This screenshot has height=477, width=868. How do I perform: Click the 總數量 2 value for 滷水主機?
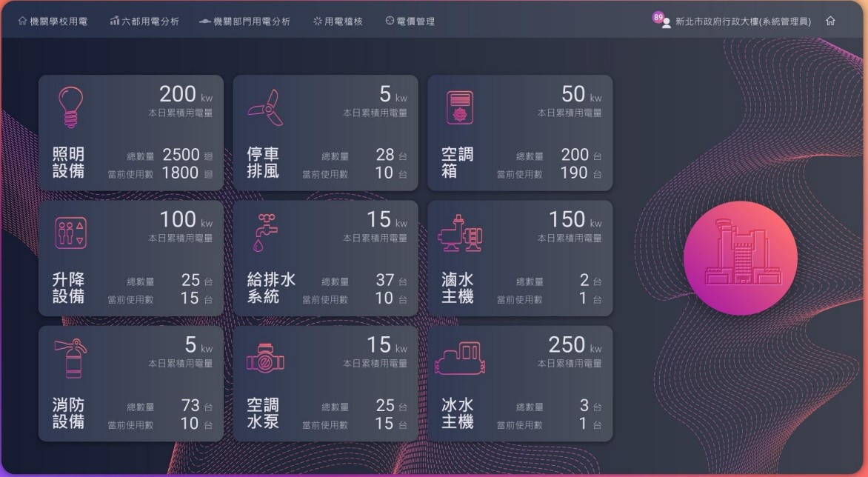[x=584, y=281]
